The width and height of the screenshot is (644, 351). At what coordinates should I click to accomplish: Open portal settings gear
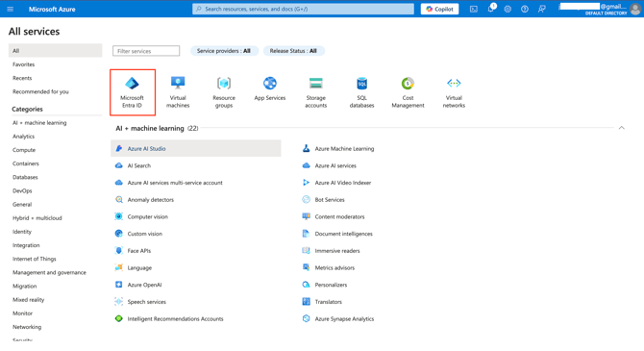[x=508, y=9]
